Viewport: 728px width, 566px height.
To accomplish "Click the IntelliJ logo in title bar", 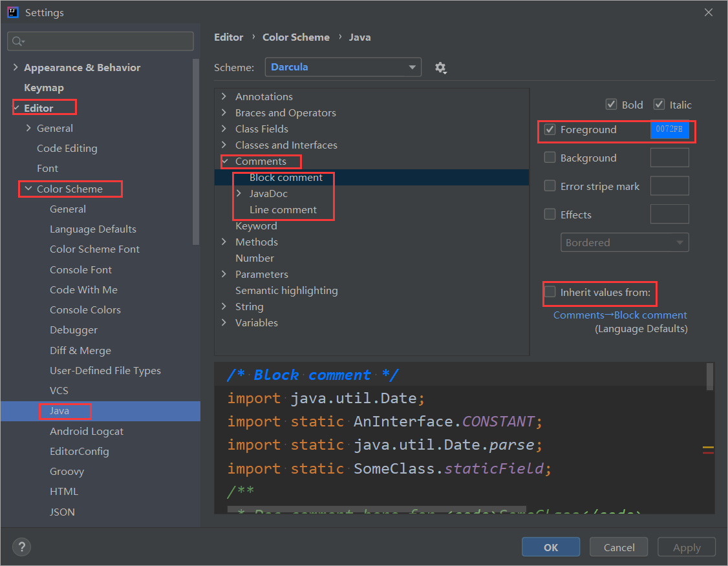I will tap(13, 12).
